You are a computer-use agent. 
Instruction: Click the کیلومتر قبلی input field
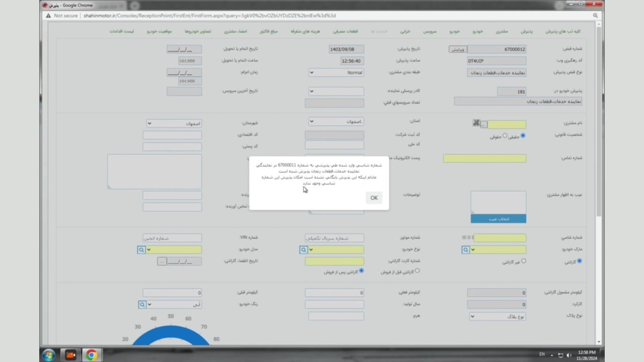tap(172, 293)
